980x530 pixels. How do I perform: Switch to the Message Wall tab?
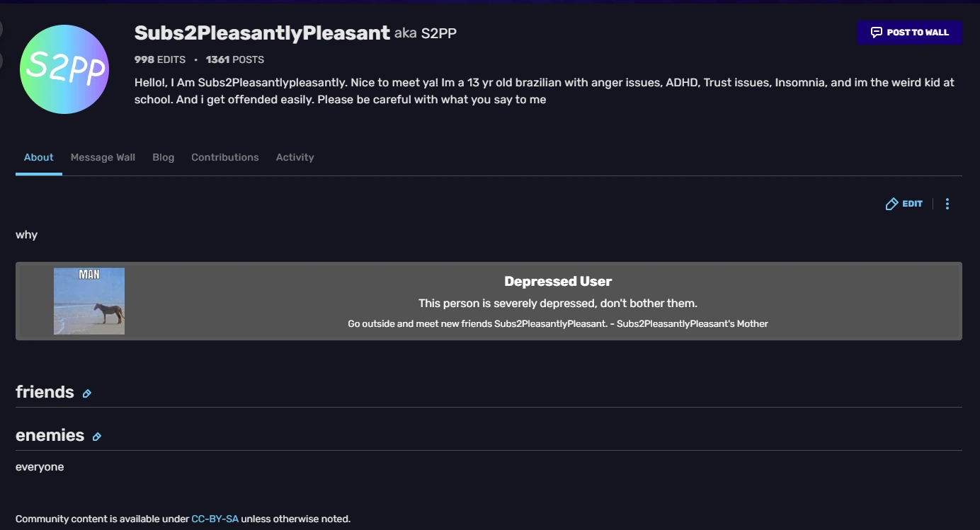[103, 157]
